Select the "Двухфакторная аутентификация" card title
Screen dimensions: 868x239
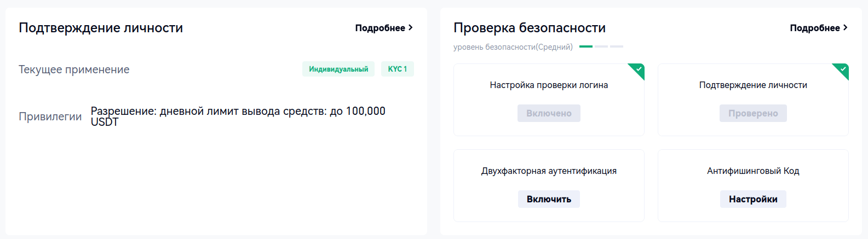point(549,171)
